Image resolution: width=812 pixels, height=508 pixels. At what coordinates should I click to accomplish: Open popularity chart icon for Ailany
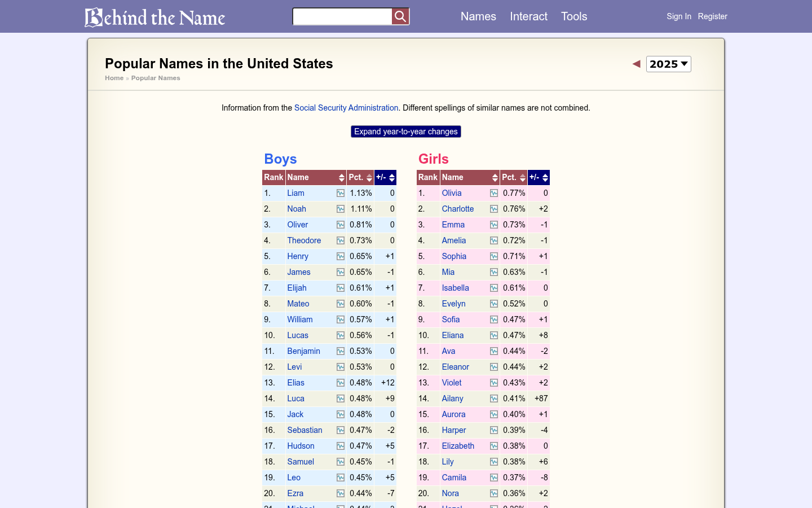(x=494, y=398)
